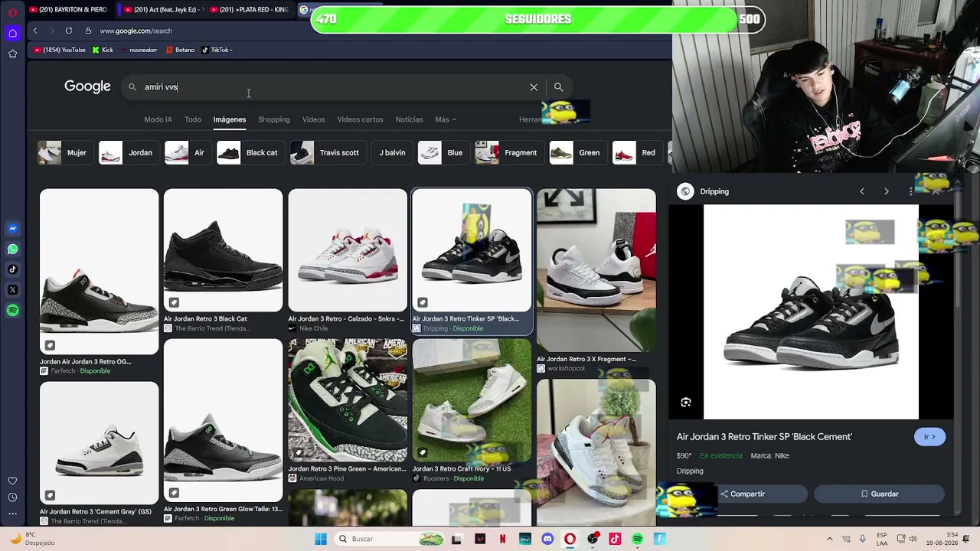
Task: Open the heart favorites icon in sidebar
Action: pos(12,481)
